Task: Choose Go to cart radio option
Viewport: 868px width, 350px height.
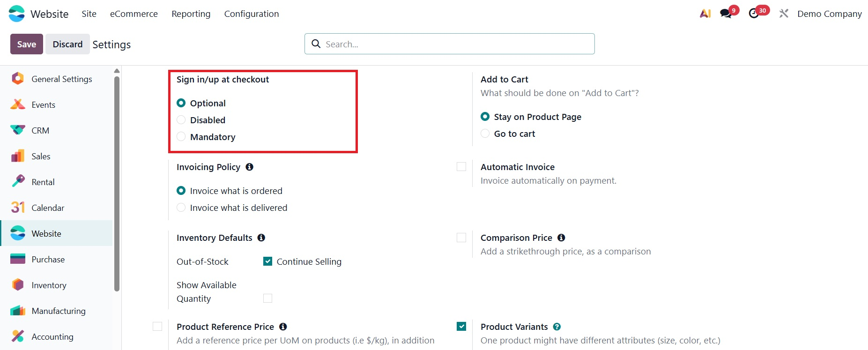Action: tap(485, 134)
